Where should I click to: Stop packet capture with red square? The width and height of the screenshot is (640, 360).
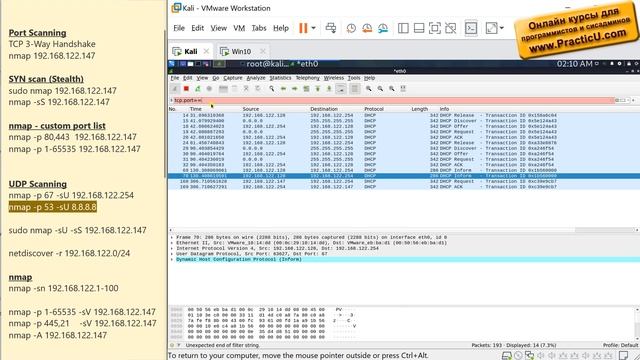point(186,89)
